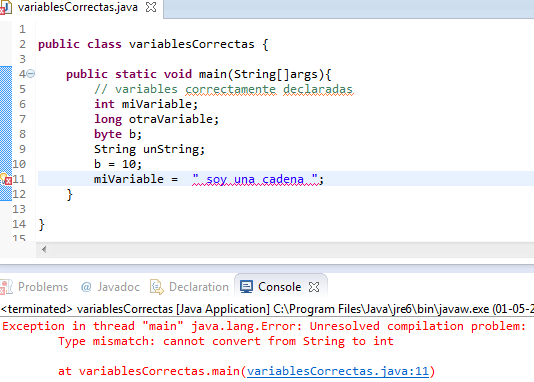This screenshot has width=534, height=382.
Task: Click the "Exception in thread" console line
Action: pos(264,326)
